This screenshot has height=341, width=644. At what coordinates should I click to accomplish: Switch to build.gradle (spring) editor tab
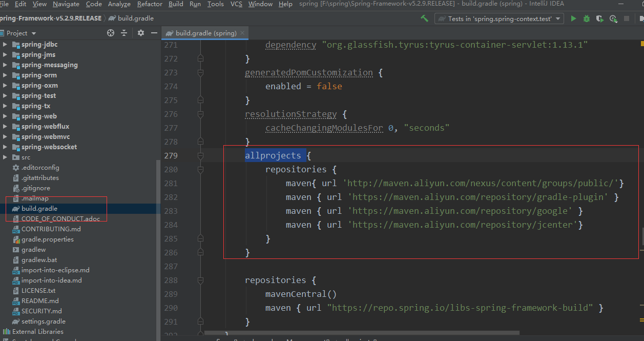(205, 33)
